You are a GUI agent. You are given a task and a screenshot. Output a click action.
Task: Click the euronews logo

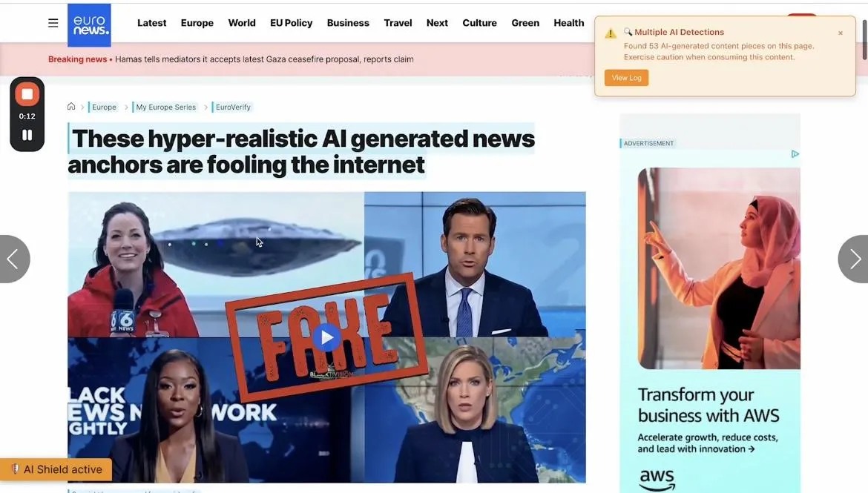pyautogui.click(x=89, y=25)
